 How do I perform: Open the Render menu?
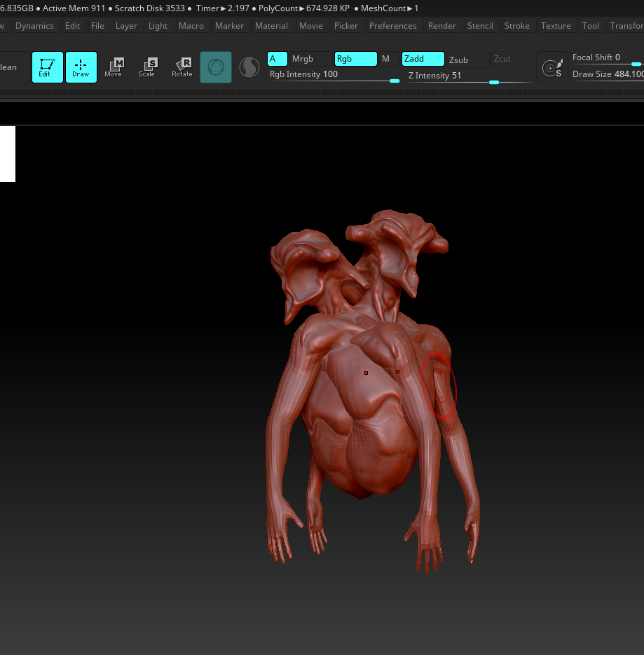tap(442, 26)
